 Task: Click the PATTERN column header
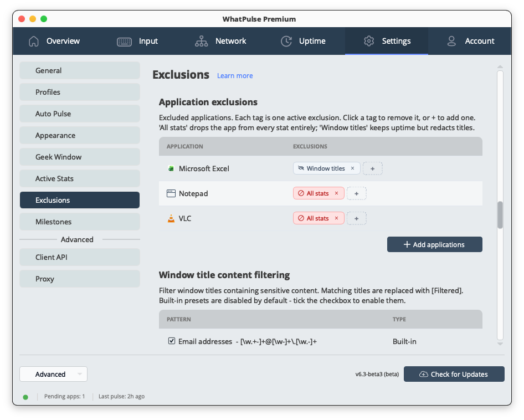pyautogui.click(x=179, y=319)
